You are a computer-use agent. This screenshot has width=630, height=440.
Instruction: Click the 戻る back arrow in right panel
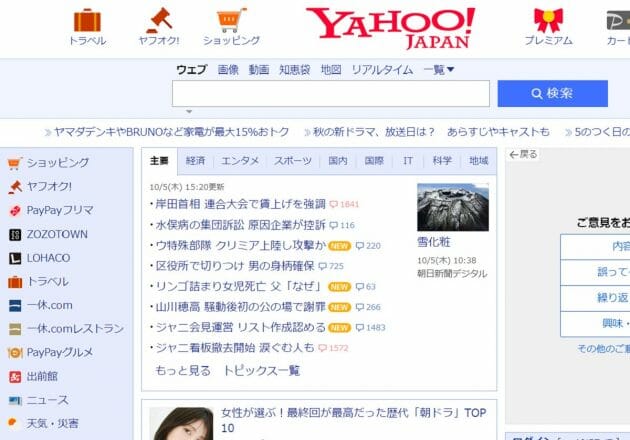523,155
